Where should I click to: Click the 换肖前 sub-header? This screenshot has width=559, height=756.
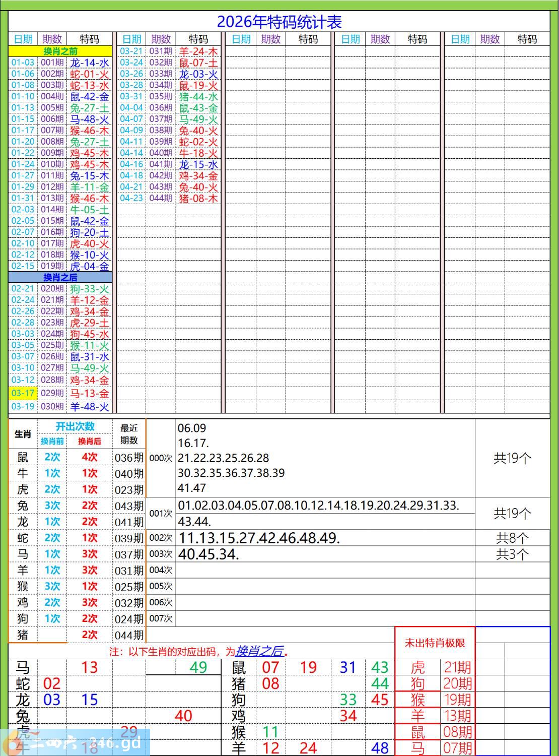(52, 442)
